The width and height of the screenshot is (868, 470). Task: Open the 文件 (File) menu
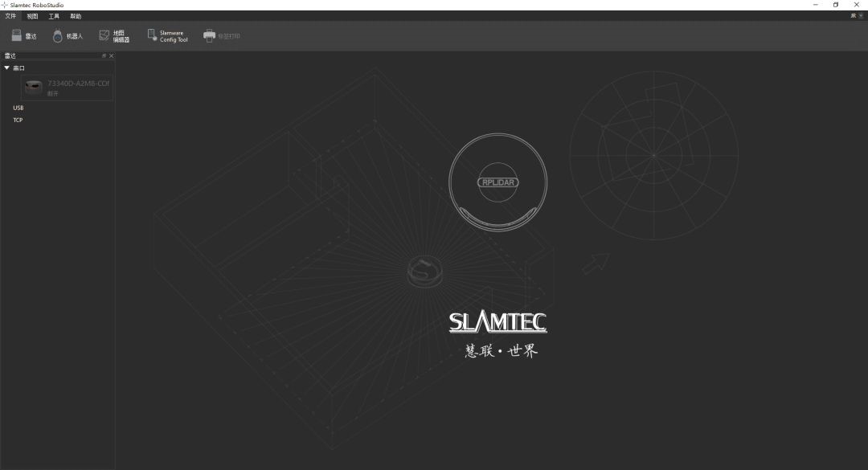tap(10, 16)
